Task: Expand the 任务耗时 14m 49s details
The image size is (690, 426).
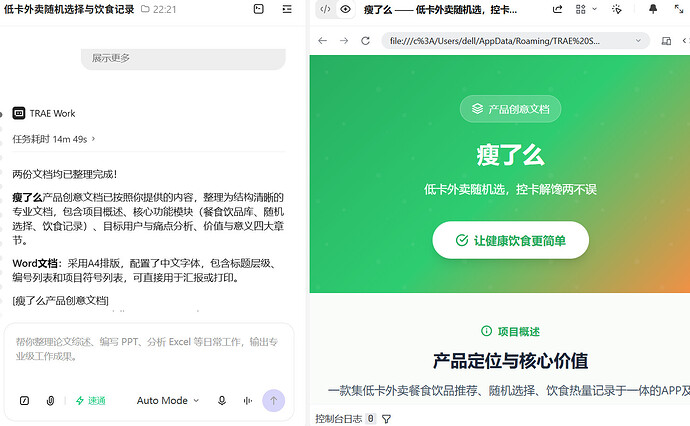Action: point(54,140)
